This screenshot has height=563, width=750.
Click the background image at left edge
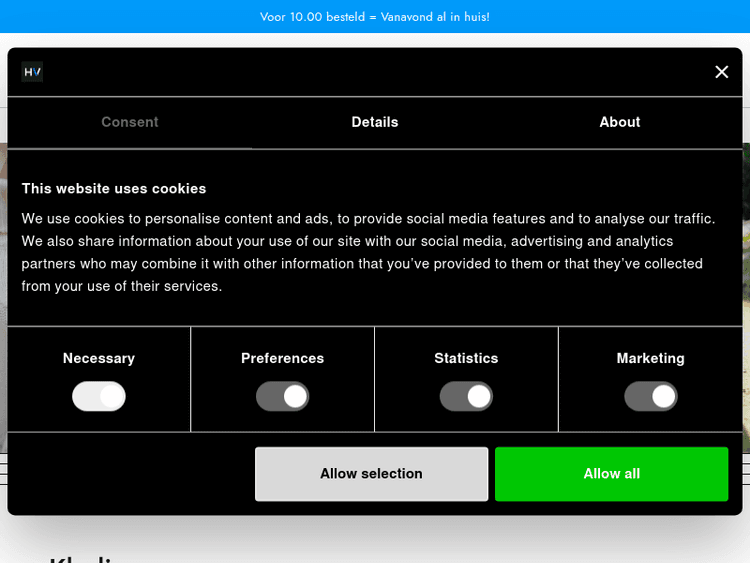tap(3, 300)
